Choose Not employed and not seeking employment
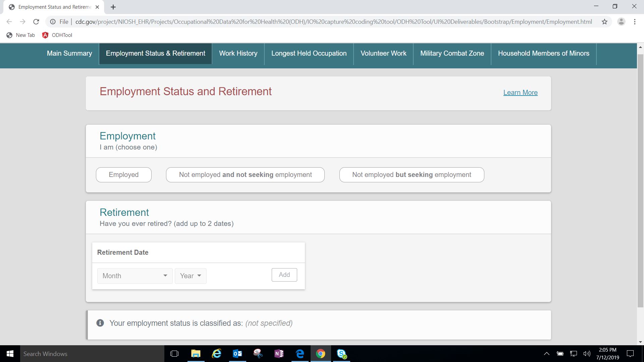This screenshot has width=644, height=362. tap(245, 175)
